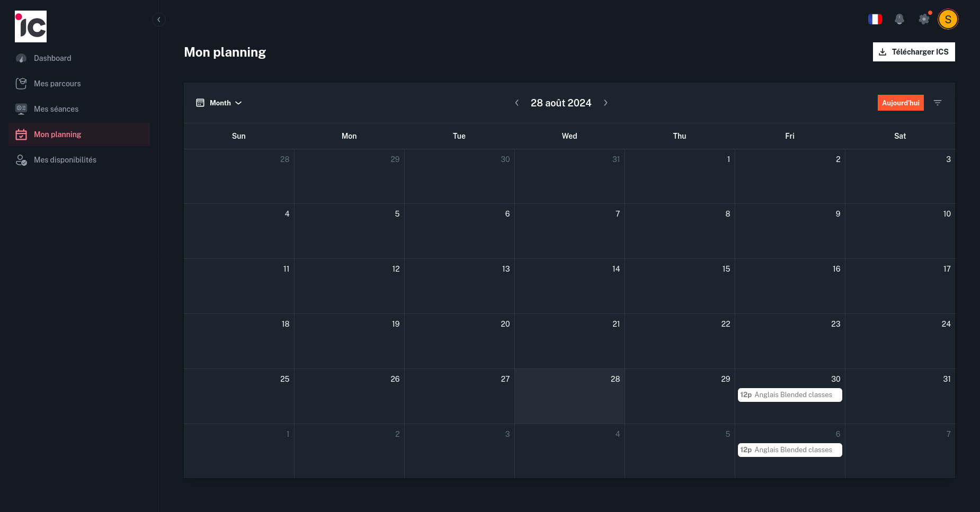
Task: Select Mes disponibilités in the sidebar
Action: (65, 160)
